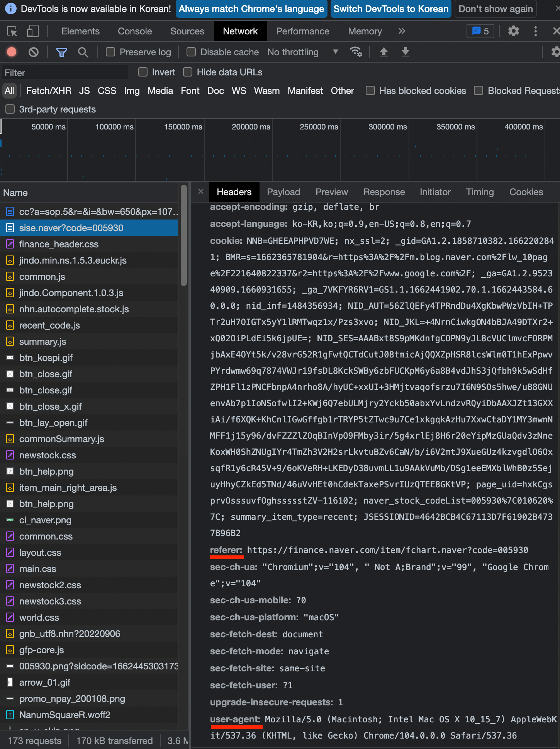560x749 pixels.
Task: Open the 5 issues badge
Action: (x=480, y=31)
